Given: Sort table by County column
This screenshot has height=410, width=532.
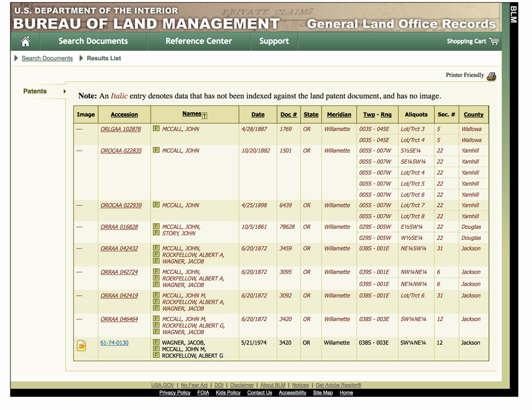Looking at the screenshot, I should pyautogui.click(x=474, y=115).
